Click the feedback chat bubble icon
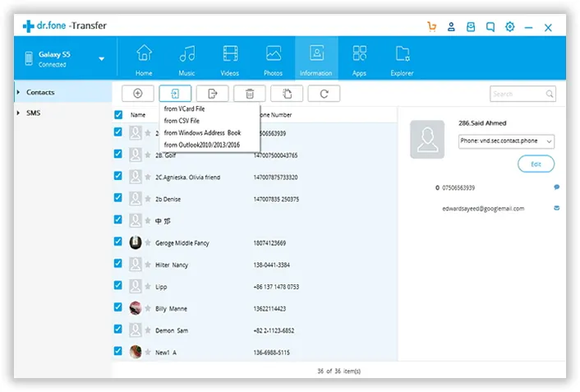The width and height of the screenshot is (580, 392). coord(490,26)
